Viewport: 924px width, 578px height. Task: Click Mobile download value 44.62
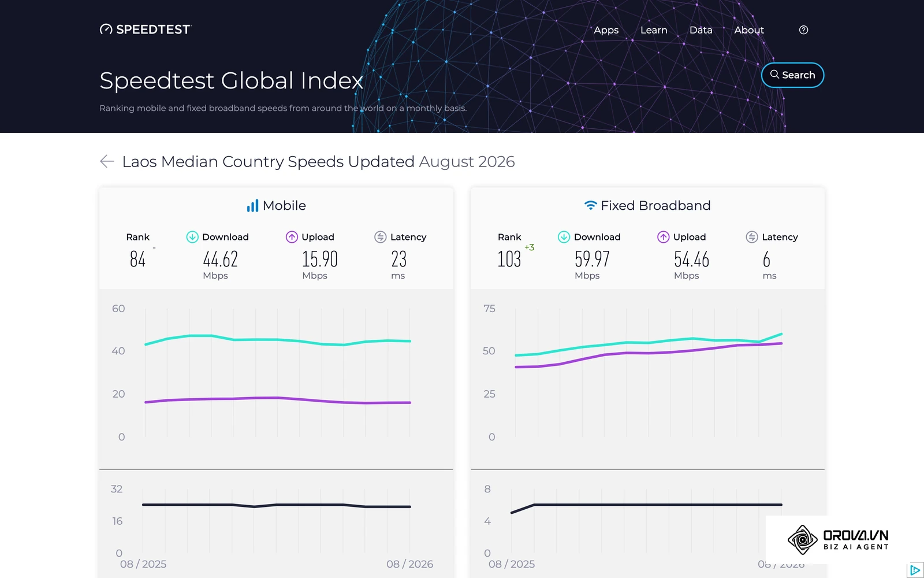220,259
